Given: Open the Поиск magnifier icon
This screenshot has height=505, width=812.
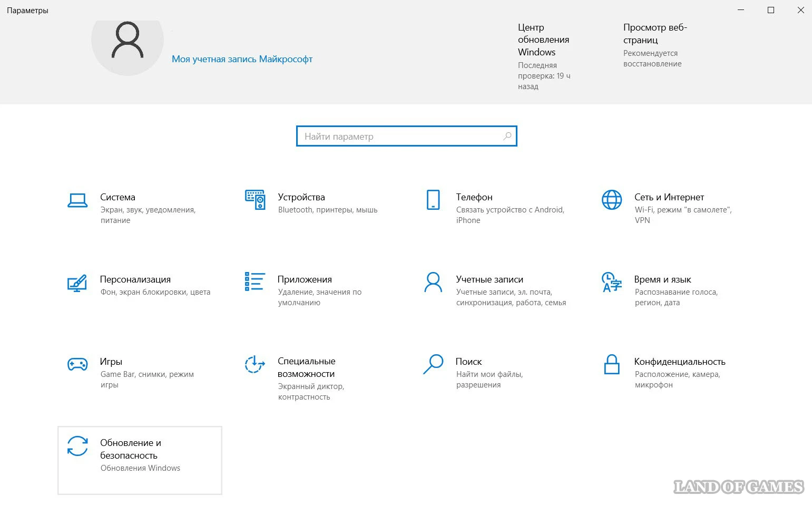Looking at the screenshot, I should 433,364.
